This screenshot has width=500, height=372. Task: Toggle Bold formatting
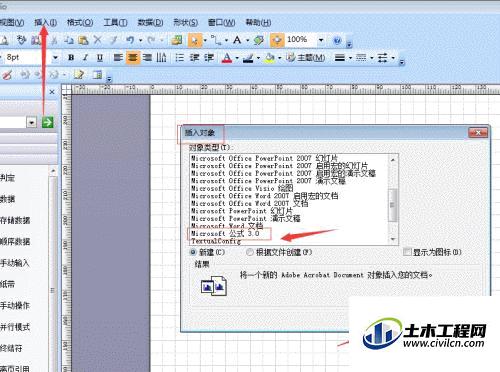pyautogui.click(x=71, y=58)
